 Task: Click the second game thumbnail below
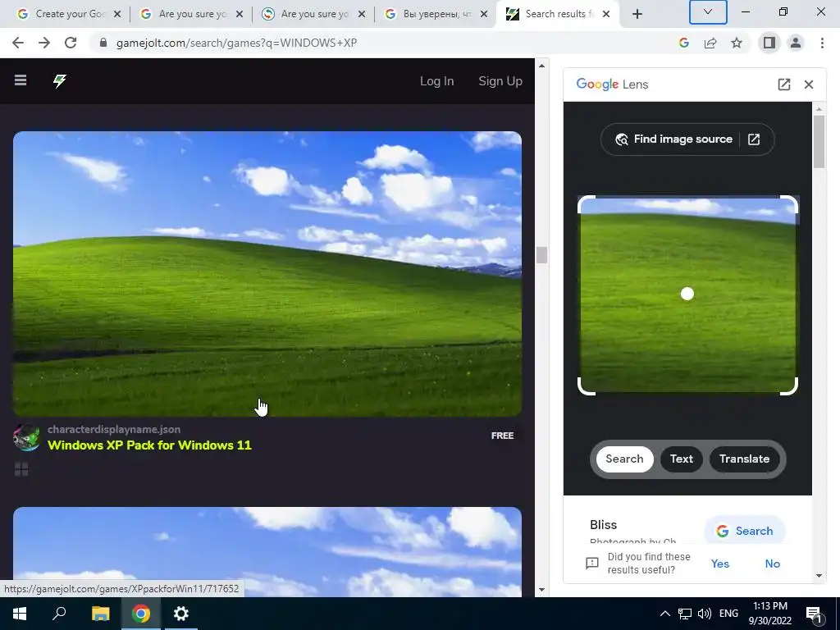point(267,551)
